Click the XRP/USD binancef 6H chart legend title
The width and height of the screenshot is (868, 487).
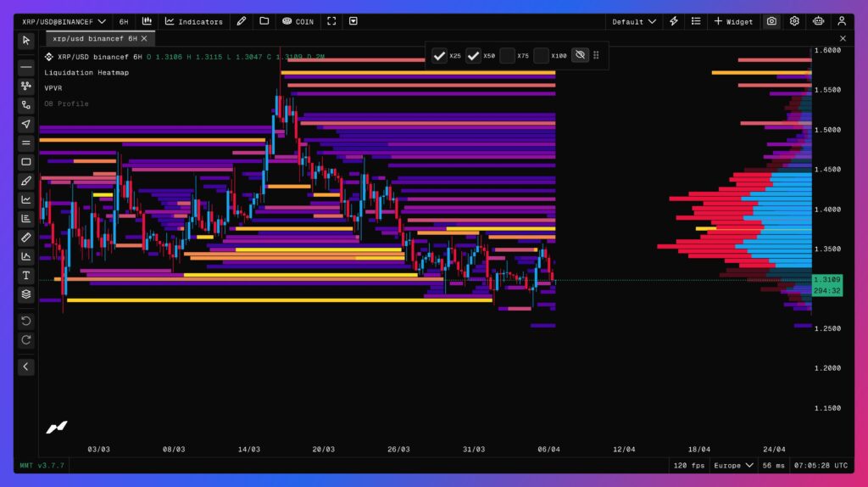(100, 57)
